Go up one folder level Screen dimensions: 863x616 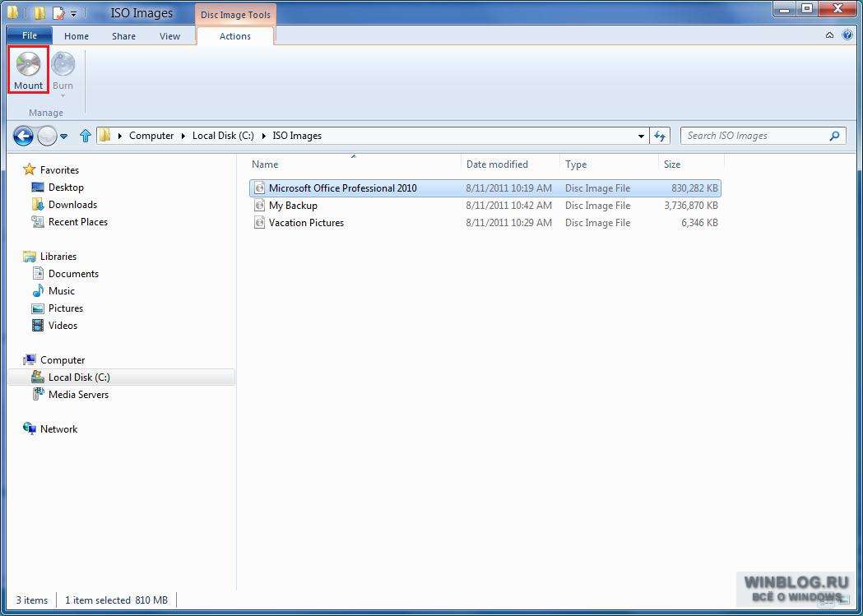click(x=85, y=136)
